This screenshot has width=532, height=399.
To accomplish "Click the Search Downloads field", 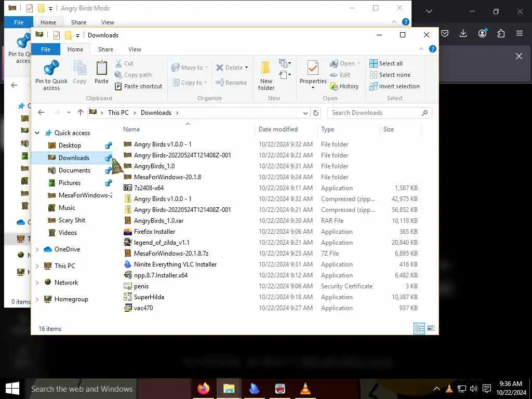I will pos(379,113).
